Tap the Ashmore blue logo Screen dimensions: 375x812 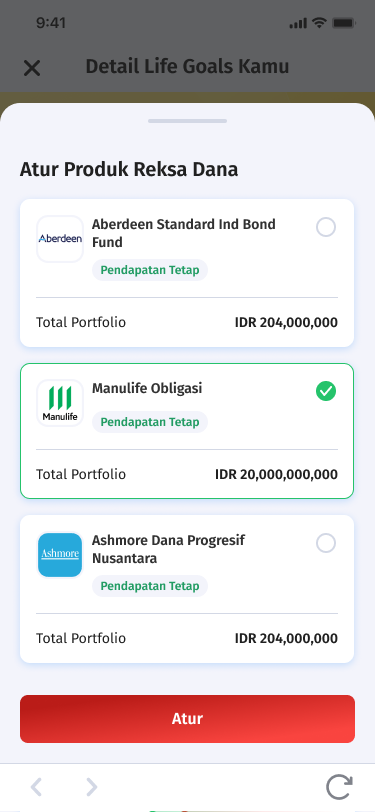(60, 555)
